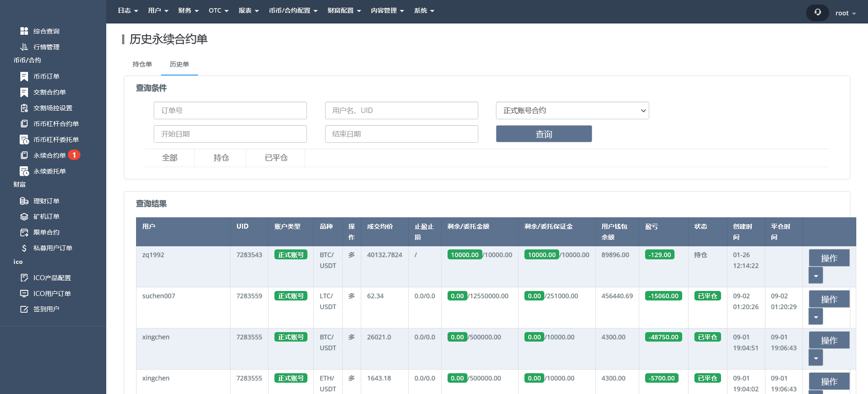This screenshot has height=394, width=868.
Task: Expand action arrow for zq1992 row
Action: (816, 276)
